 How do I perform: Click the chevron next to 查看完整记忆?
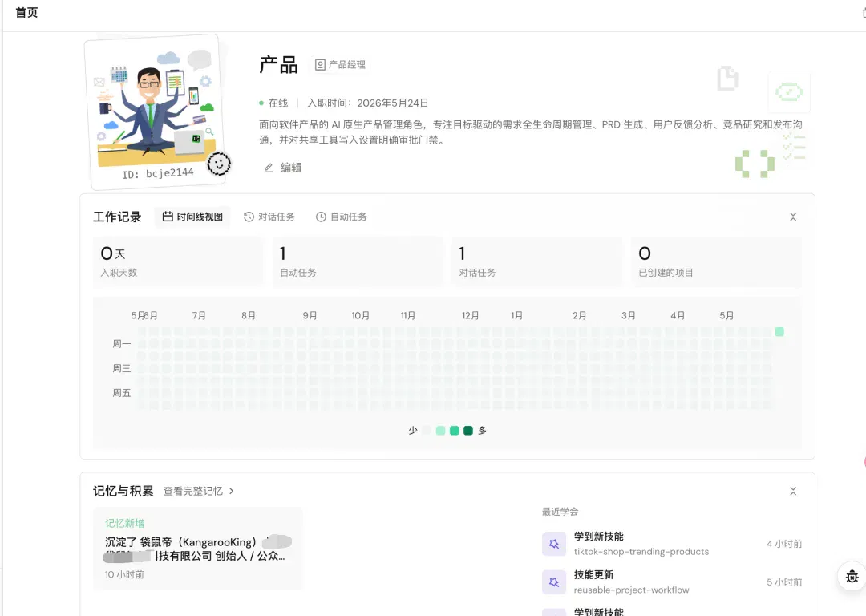(231, 491)
